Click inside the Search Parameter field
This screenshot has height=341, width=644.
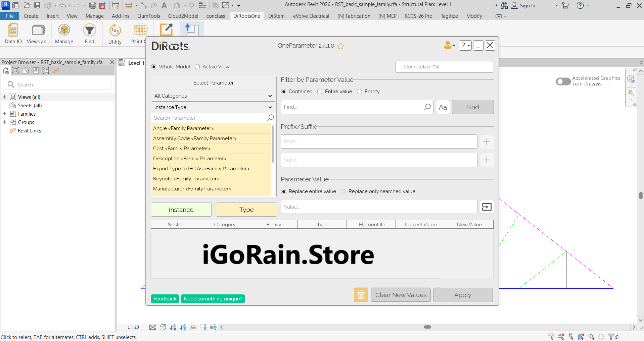208,118
